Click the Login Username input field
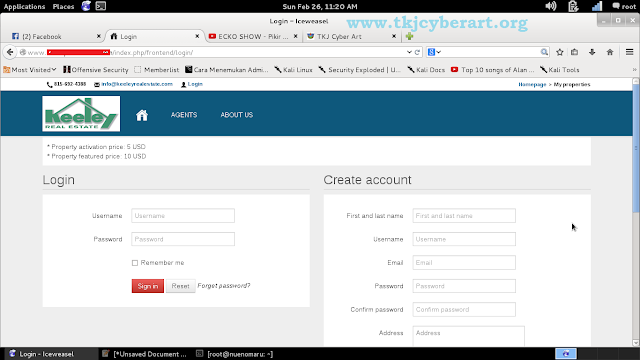The width and height of the screenshot is (640, 360). tap(183, 216)
